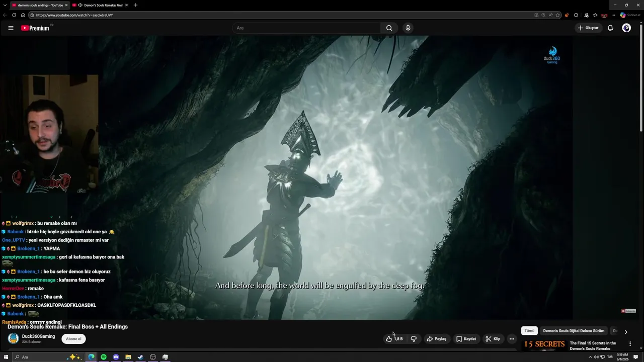
Task: Open OBS Studio from taskbar
Action: 153,357
